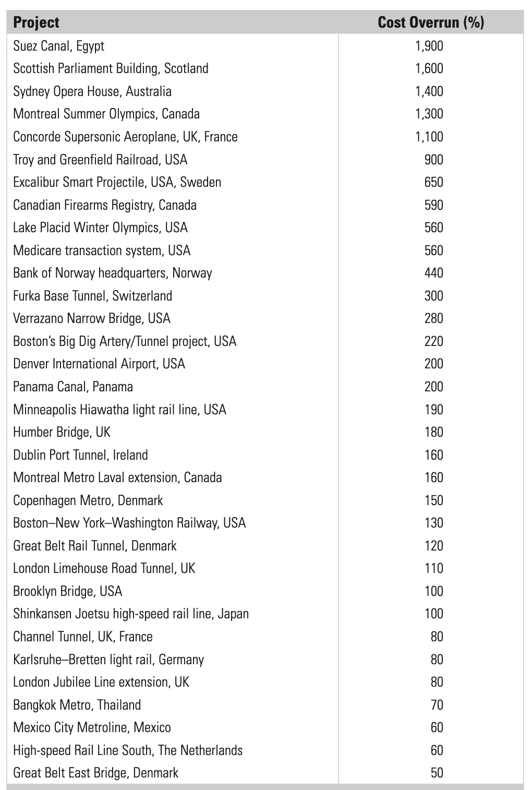532x790 pixels.
Task: Select Copenhagen Metro, Denmark
Action: coord(88,500)
